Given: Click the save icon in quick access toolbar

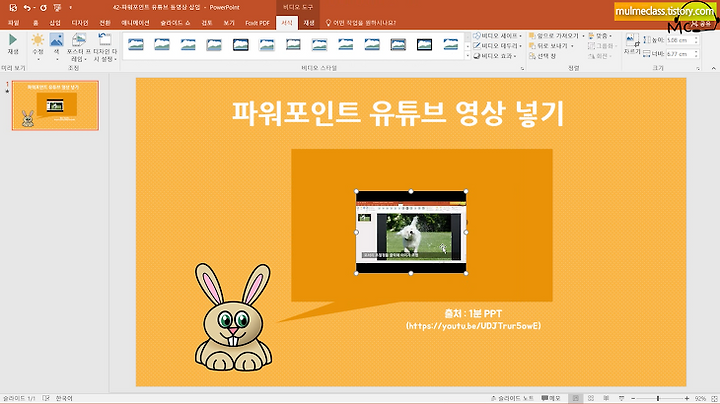Looking at the screenshot, I should (13, 8).
